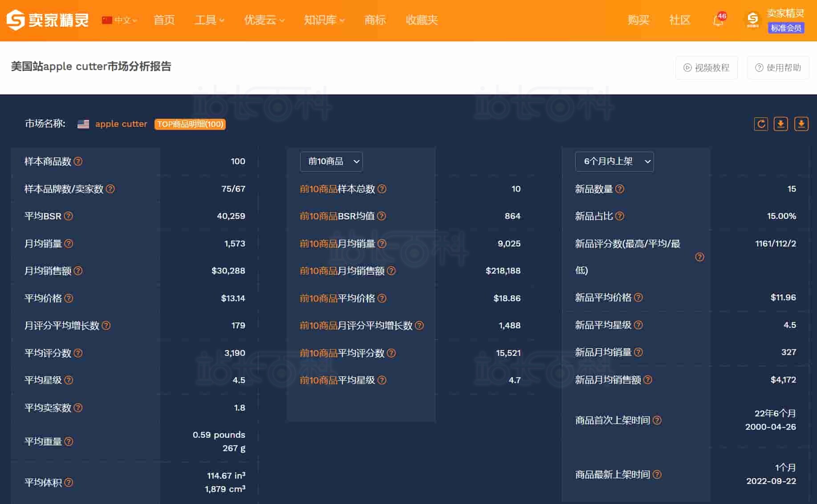
Task: Click the first download/export icon top right
Action: [x=780, y=124]
